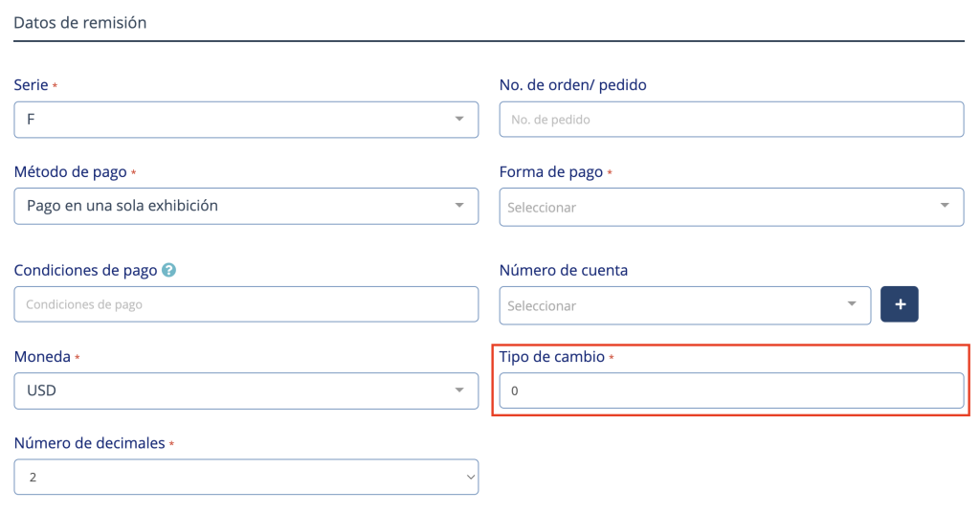Click the plus button next to Número de cuenta
The height and width of the screenshot is (513, 980).
(x=899, y=304)
